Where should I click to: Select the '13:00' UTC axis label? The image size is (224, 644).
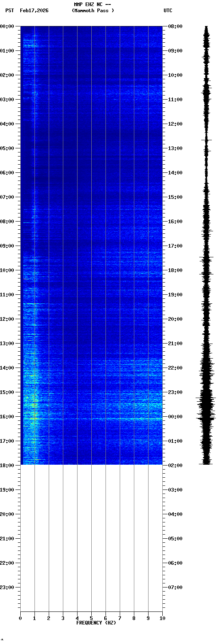(x=175, y=148)
